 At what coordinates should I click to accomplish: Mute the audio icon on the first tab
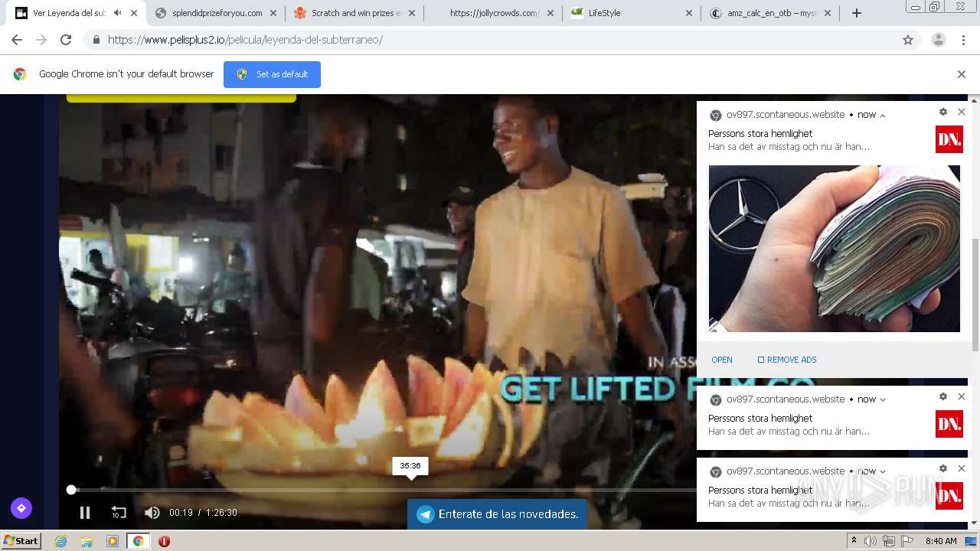[x=117, y=13]
